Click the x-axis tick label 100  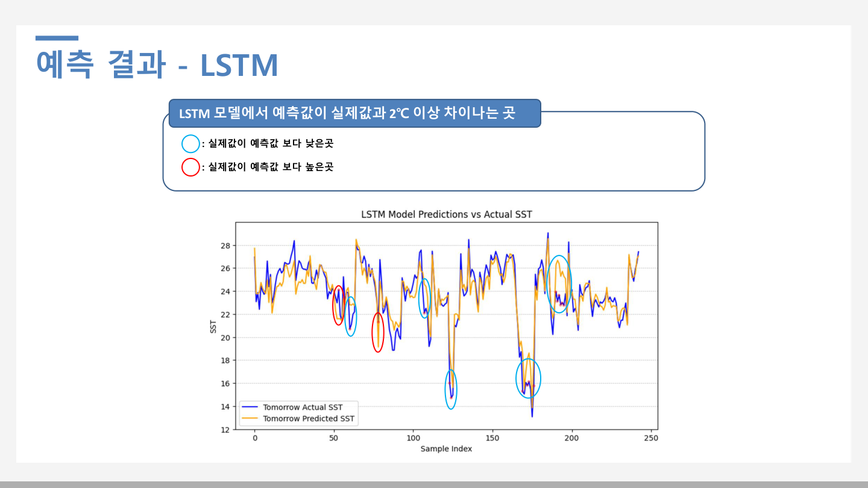pyautogui.click(x=413, y=438)
